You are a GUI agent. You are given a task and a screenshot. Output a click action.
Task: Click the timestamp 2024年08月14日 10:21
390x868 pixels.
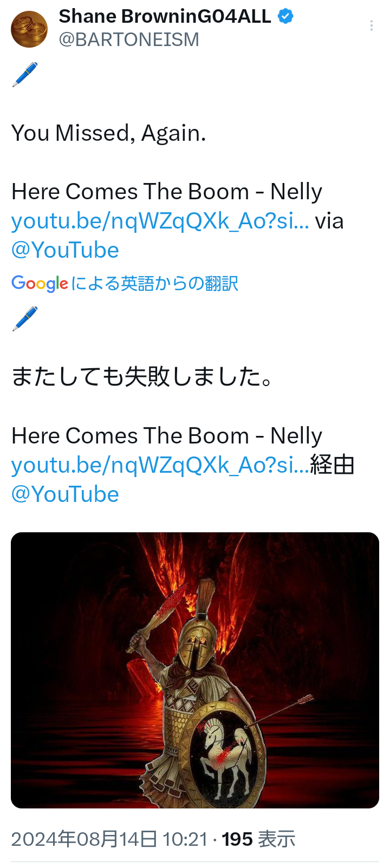tap(109, 839)
